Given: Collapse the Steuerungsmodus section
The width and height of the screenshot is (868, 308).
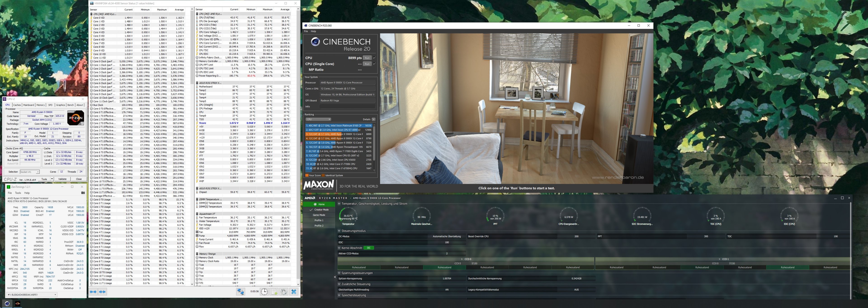Looking at the screenshot, I should click(339, 231).
